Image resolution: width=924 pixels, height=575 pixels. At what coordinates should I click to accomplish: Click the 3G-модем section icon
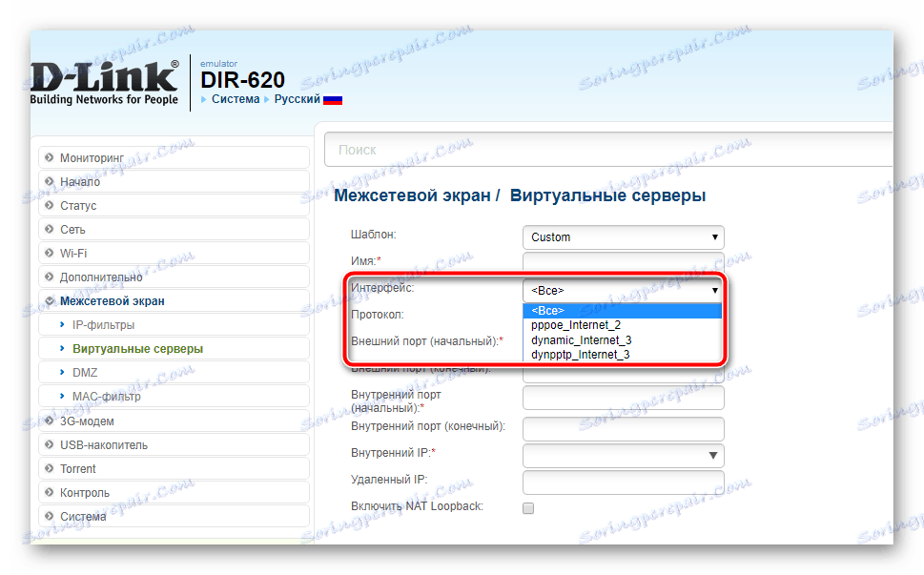pos(48,421)
